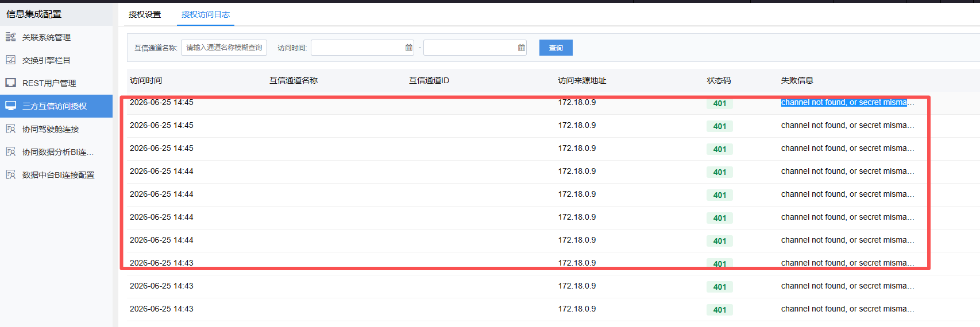Click the 协同驾驶舱连接 sidebar icon
Viewport: 980px width, 327px height.
(10, 129)
